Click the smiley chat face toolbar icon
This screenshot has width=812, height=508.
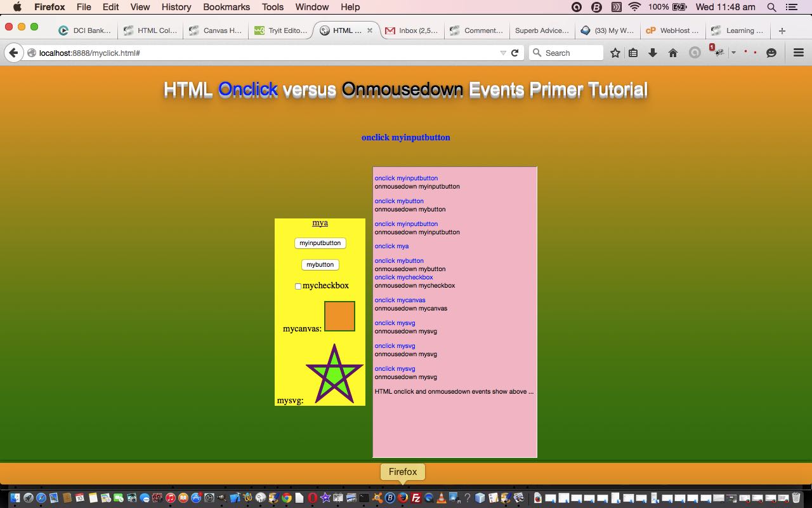pyautogui.click(x=771, y=53)
